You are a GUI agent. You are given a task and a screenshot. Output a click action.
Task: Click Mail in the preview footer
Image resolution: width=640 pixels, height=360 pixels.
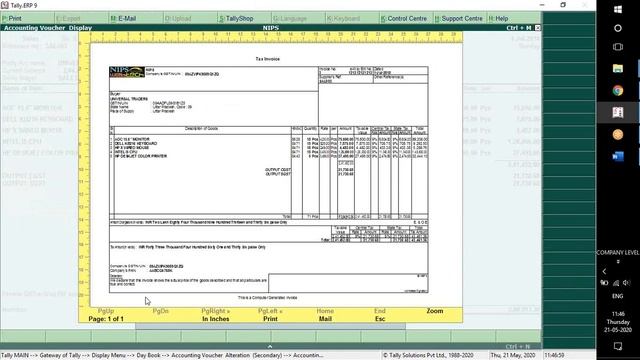coord(325,319)
